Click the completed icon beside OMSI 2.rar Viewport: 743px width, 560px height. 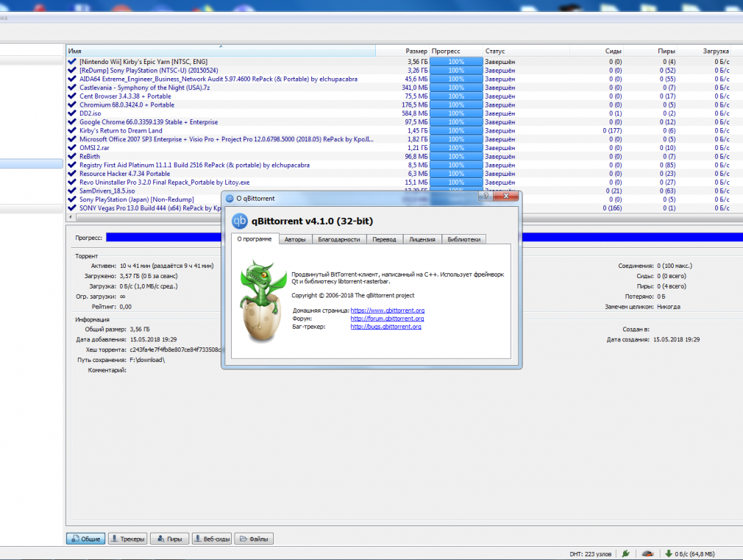[72, 148]
